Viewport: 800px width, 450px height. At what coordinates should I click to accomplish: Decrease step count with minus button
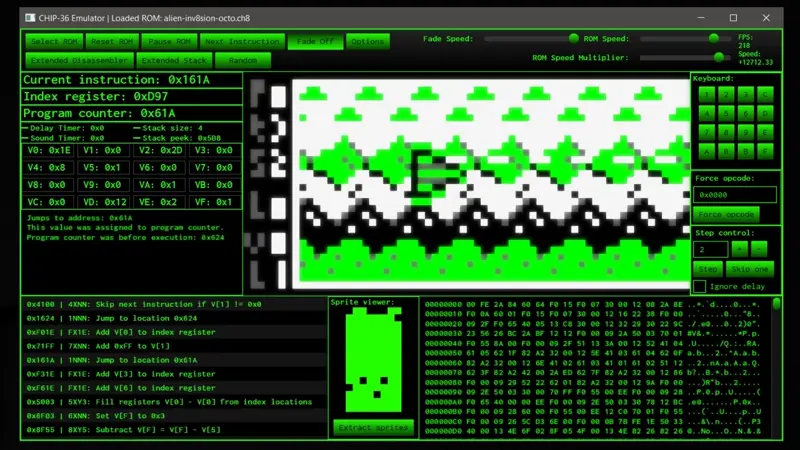coord(759,249)
